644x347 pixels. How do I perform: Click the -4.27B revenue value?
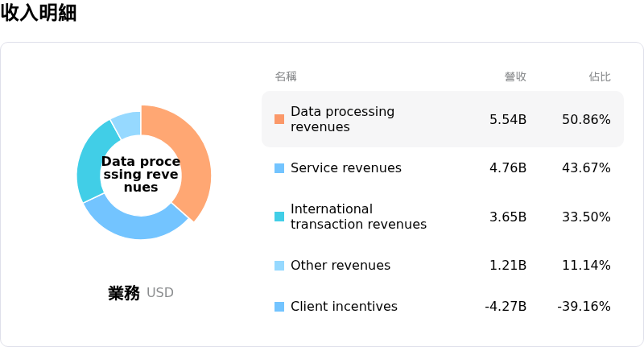pos(506,307)
